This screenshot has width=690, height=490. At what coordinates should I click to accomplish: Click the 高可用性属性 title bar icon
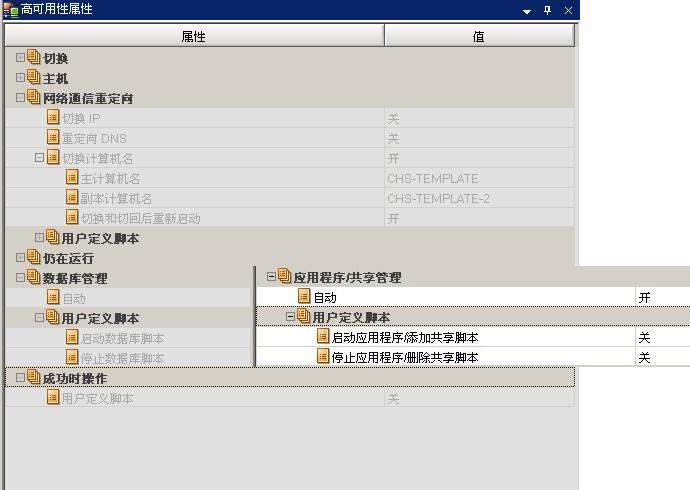pyautogui.click(x=11, y=10)
